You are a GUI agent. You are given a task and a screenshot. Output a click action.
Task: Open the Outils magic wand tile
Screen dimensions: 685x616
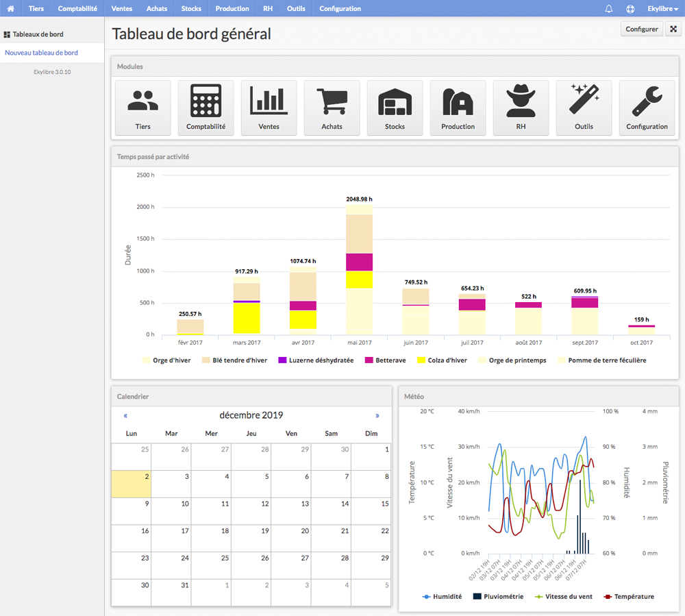[x=584, y=108]
